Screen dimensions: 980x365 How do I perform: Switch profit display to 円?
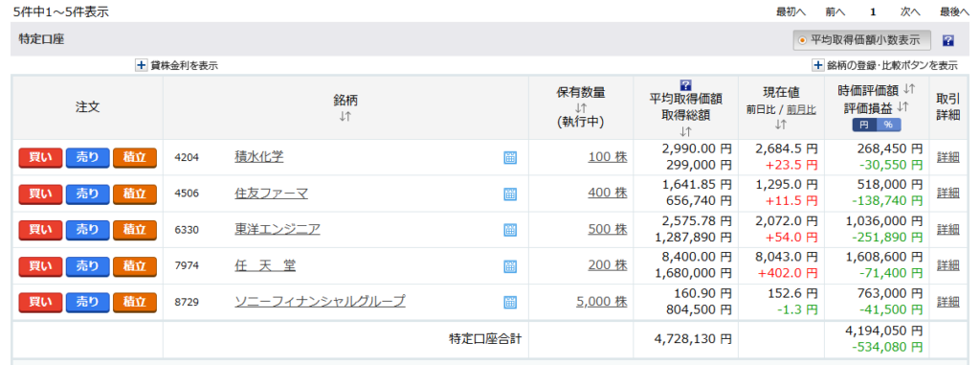864,125
